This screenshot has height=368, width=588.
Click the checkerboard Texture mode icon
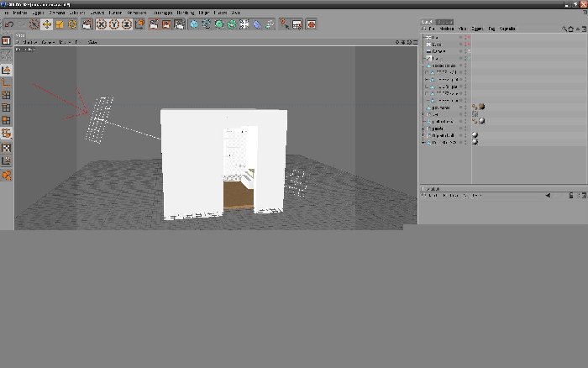click(6, 148)
